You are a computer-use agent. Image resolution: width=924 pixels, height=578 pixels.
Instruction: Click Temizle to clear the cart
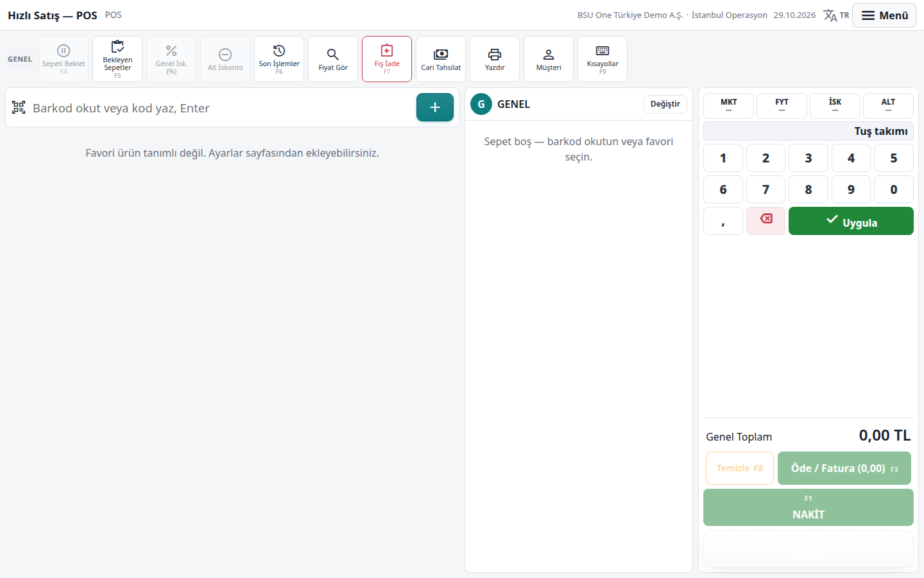(740, 468)
